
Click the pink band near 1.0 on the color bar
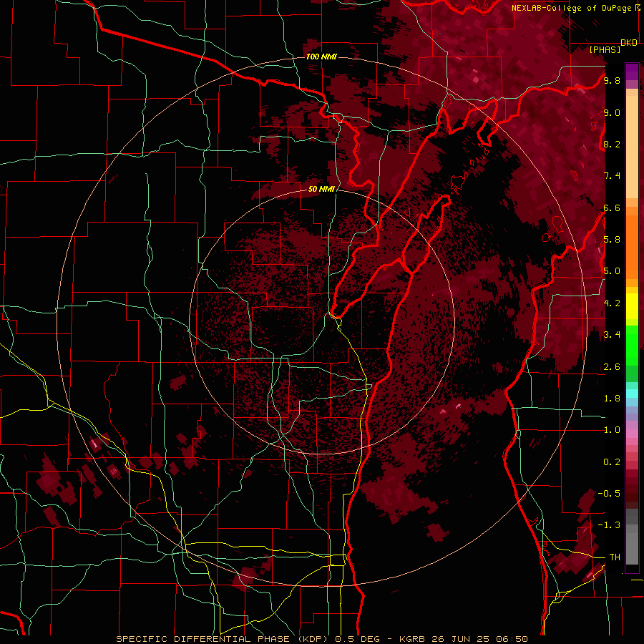(632, 434)
